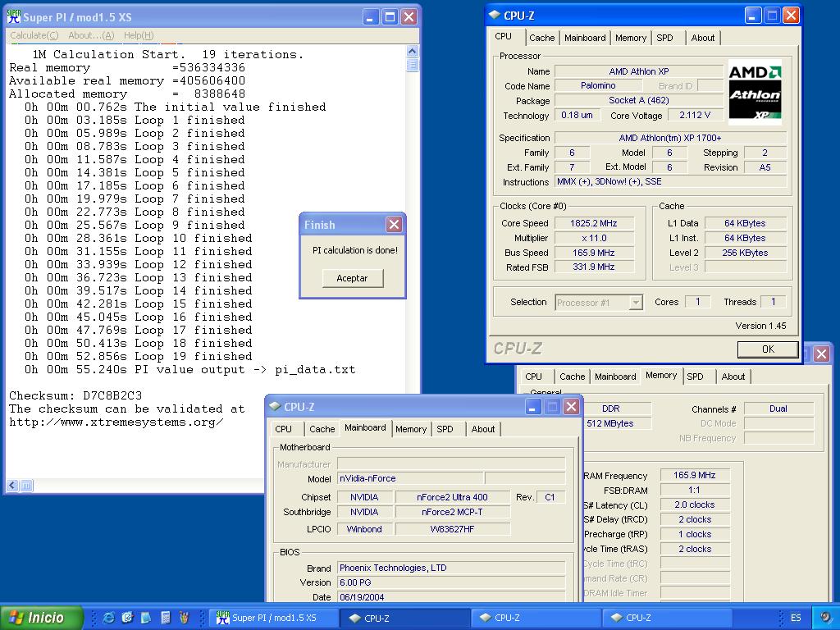The height and width of the screenshot is (630, 840).
Task: Open the Inicio start menu
Action: tap(41, 618)
